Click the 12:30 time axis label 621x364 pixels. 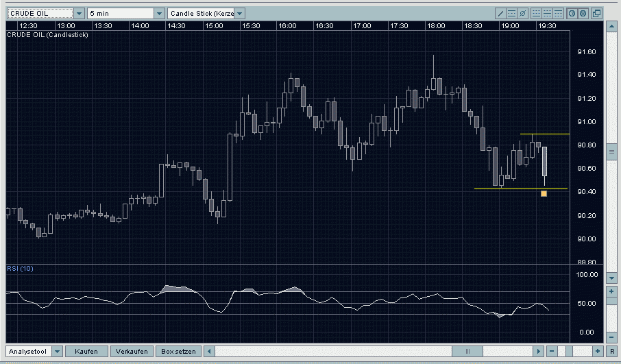pyautogui.click(x=28, y=26)
